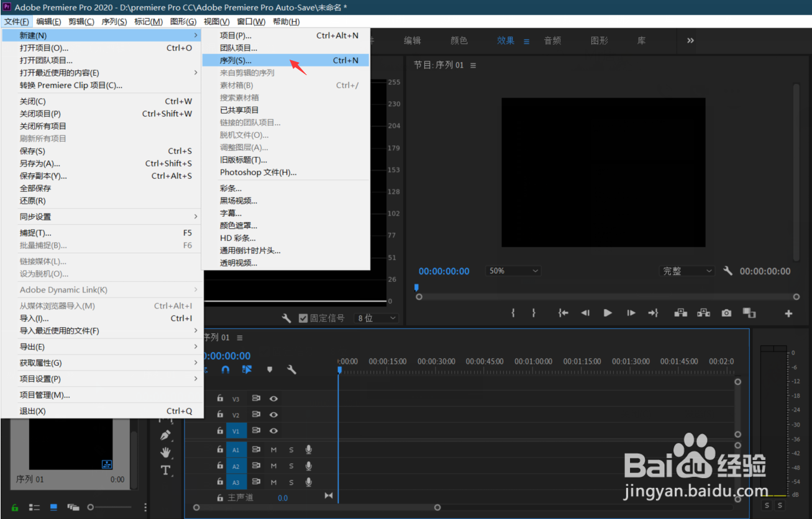
Task: Click Mark Out icon in Program monitor
Action: pos(534,313)
